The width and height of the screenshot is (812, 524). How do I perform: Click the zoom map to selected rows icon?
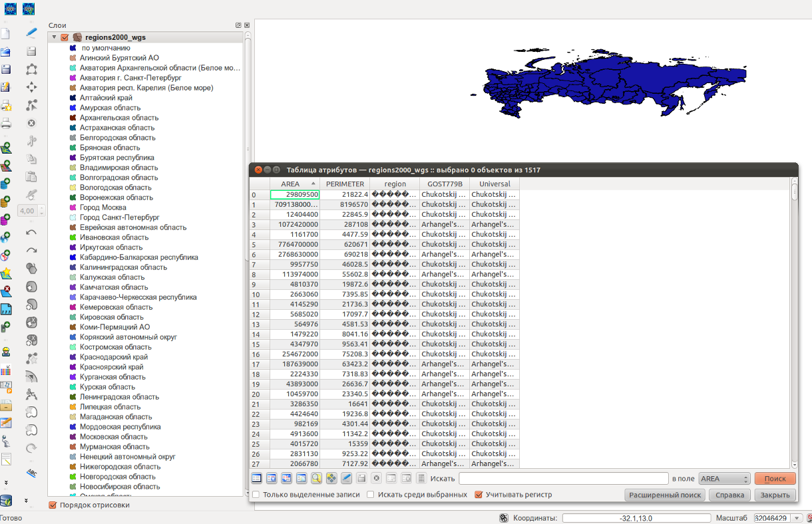pos(316,478)
